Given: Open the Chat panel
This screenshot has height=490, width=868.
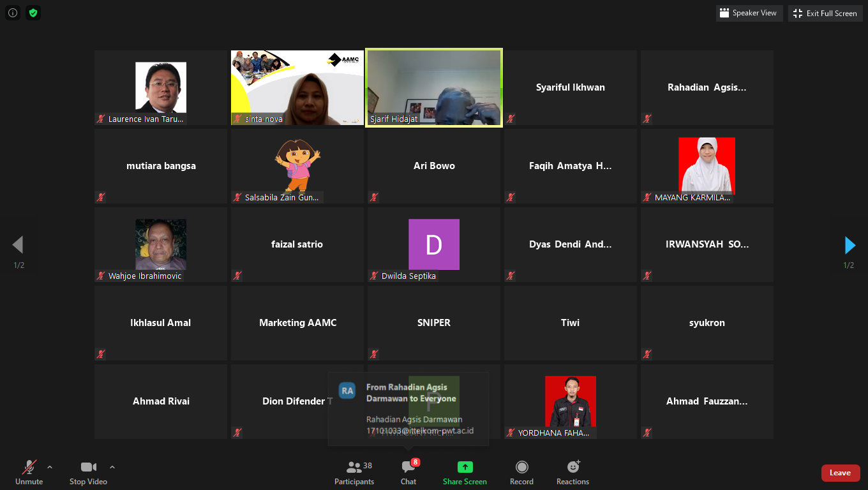Looking at the screenshot, I should [x=408, y=473].
